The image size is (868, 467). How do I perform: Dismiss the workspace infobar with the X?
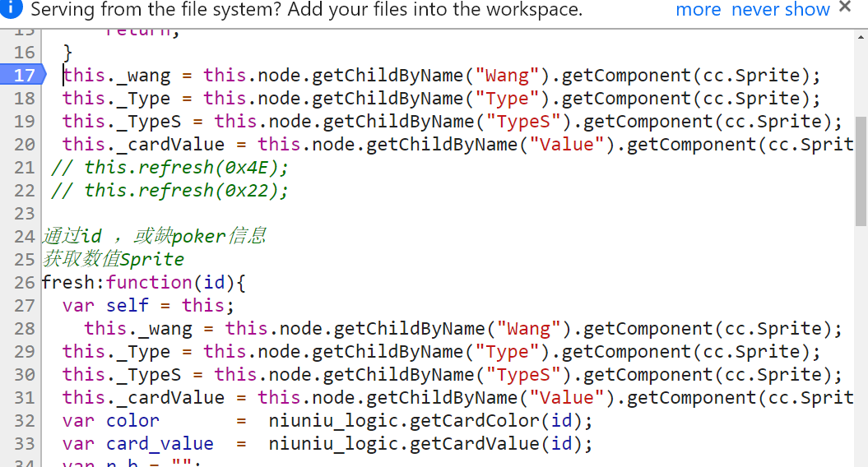(x=844, y=7)
